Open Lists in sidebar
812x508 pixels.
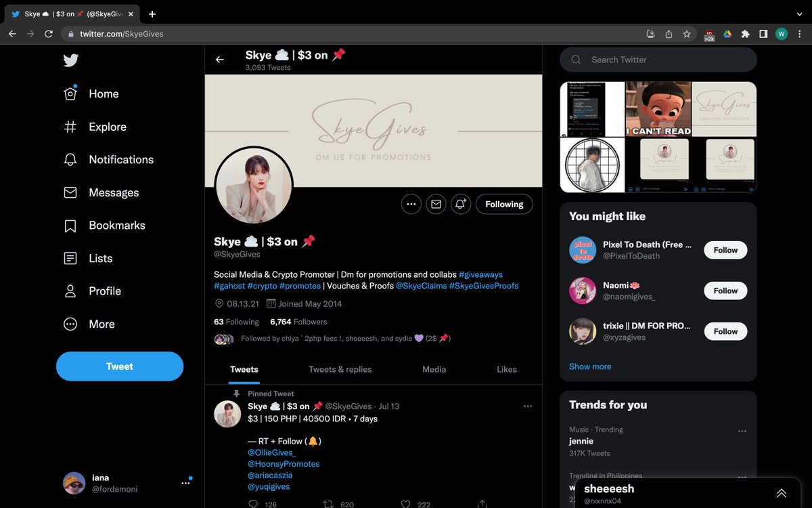click(88, 258)
